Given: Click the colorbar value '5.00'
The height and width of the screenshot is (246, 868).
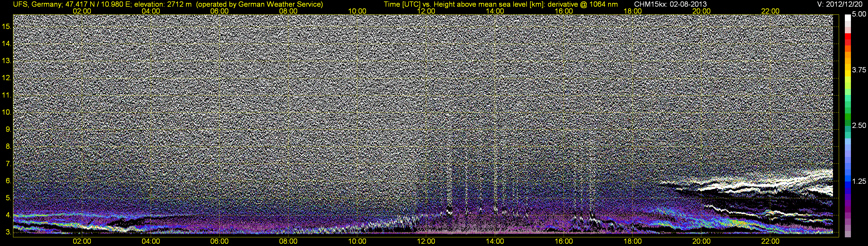Looking at the screenshot, I should pos(859,14).
